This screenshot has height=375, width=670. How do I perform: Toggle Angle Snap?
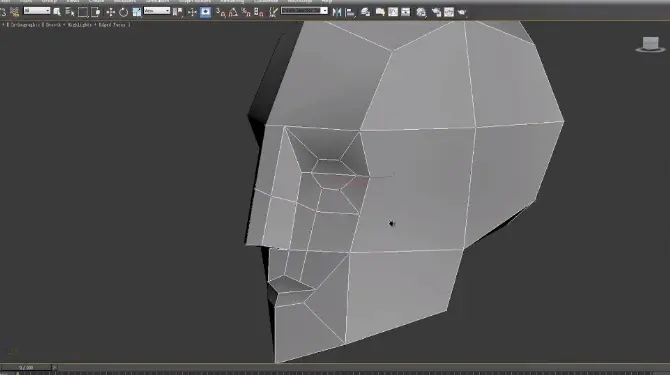click(x=233, y=12)
